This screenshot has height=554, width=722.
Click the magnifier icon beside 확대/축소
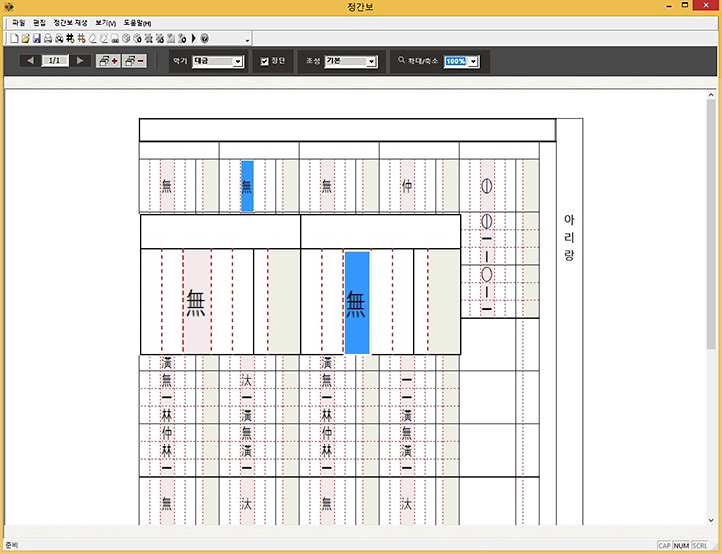[401, 60]
